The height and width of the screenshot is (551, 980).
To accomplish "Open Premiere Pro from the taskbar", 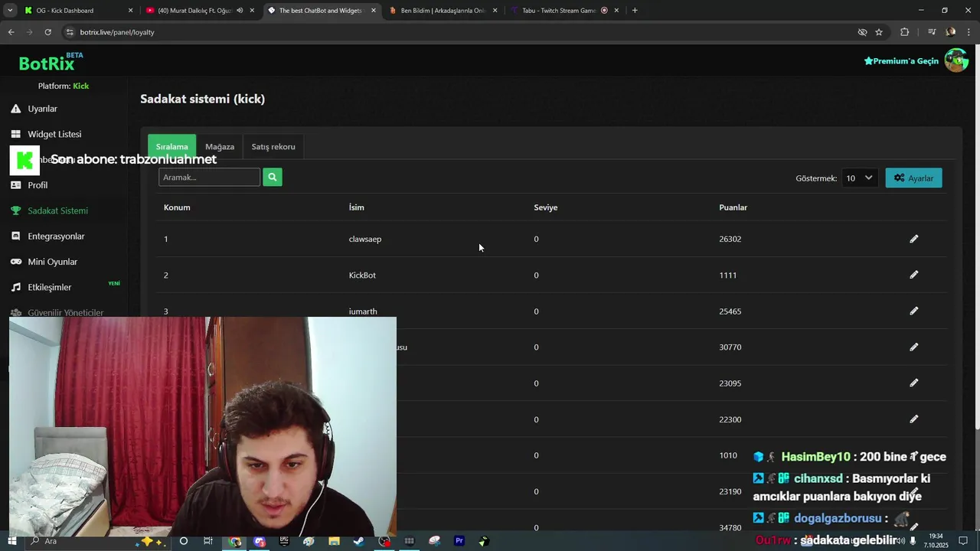I will pos(459,541).
